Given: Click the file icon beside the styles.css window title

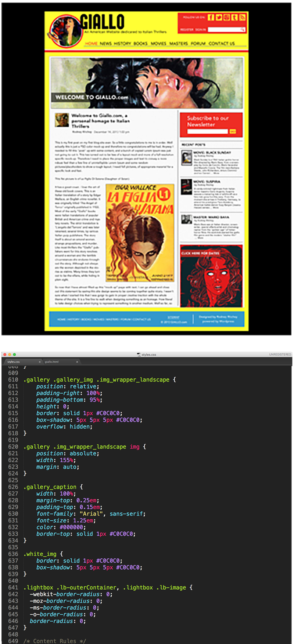Looking at the screenshot, I should pos(139,354).
